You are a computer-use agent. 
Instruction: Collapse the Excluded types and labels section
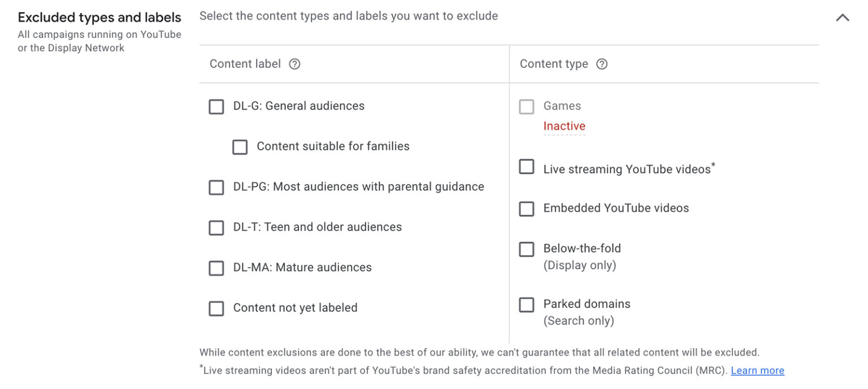(843, 18)
